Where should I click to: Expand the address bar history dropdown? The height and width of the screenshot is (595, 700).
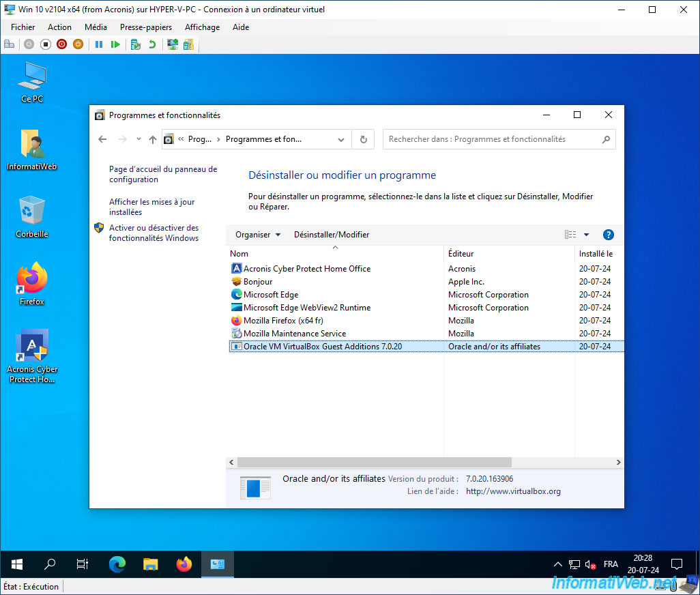click(x=341, y=139)
